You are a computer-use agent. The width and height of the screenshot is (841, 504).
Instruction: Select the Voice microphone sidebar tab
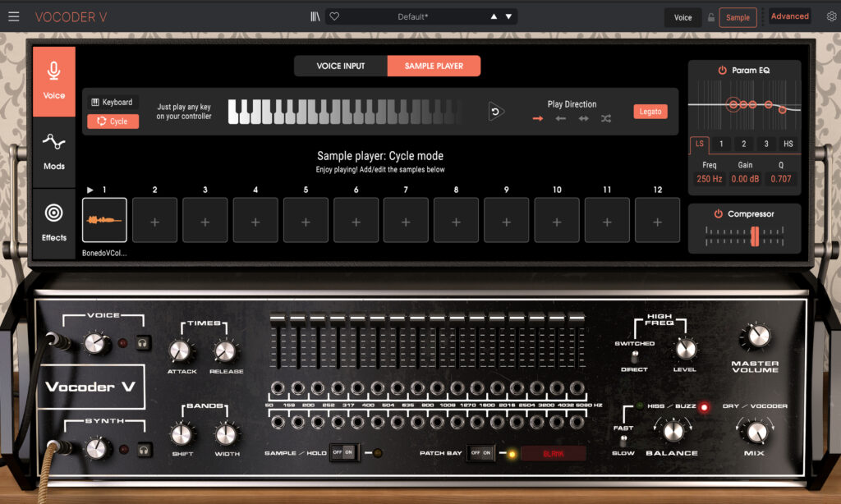[x=53, y=81]
